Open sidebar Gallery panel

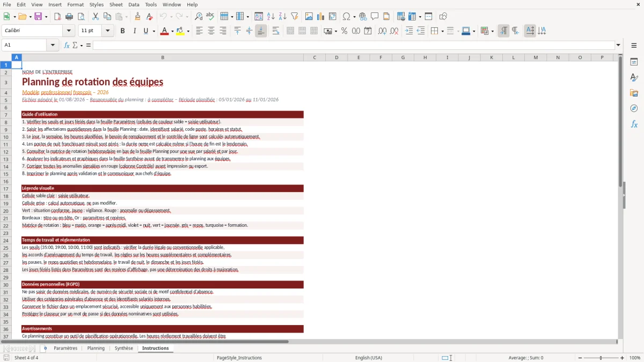pyautogui.click(x=634, y=93)
